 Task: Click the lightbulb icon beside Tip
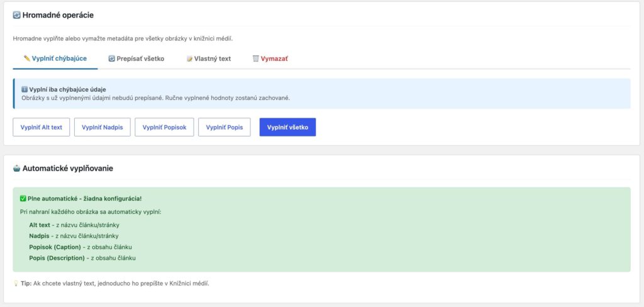16,284
